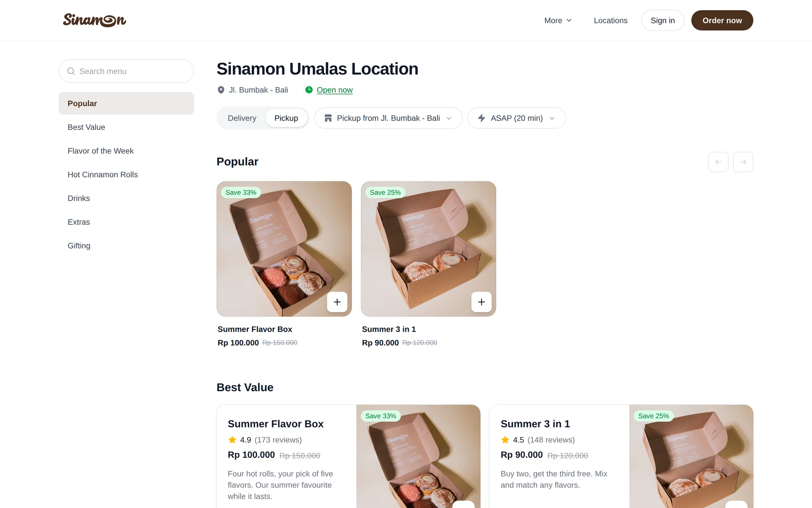Click the location pin icon near Jl. Bumbak

(221, 90)
